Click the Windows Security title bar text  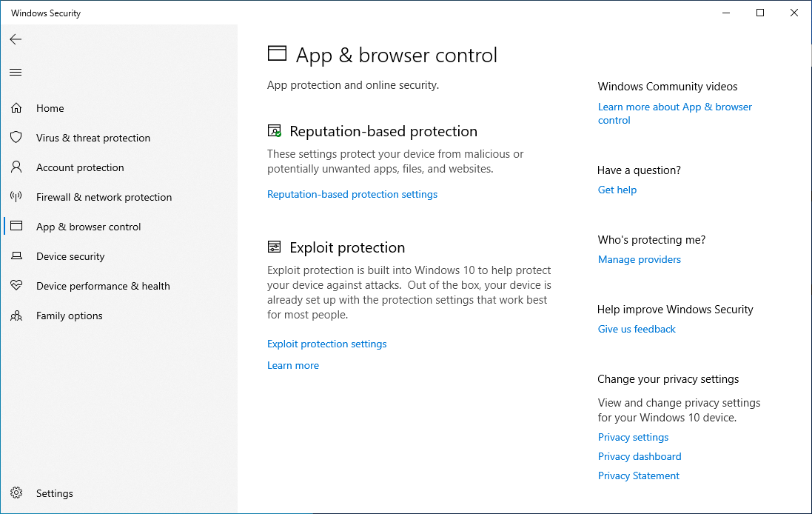click(46, 13)
